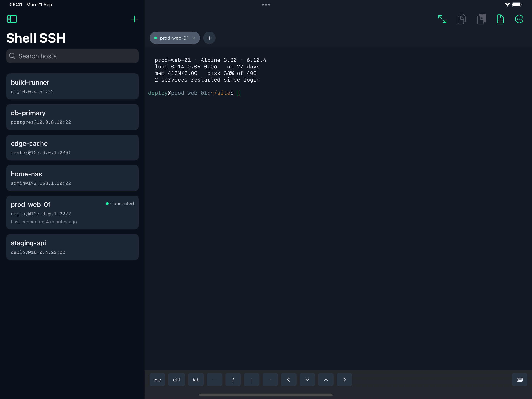Image resolution: width=532 pixels, height=399 pixels.
Task: Click the postgres@10.0.8.10:22 address
Action: pyautogui.click(x=41, y=122)
